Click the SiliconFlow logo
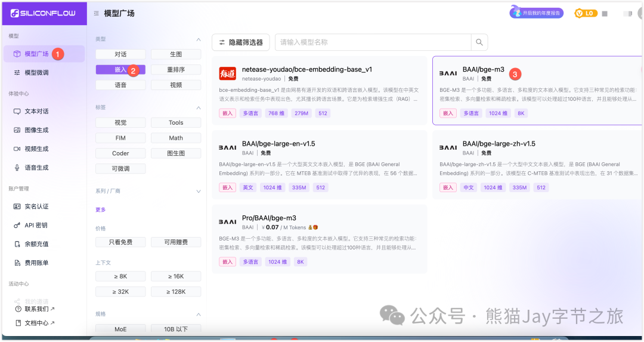 coord(43,13)
